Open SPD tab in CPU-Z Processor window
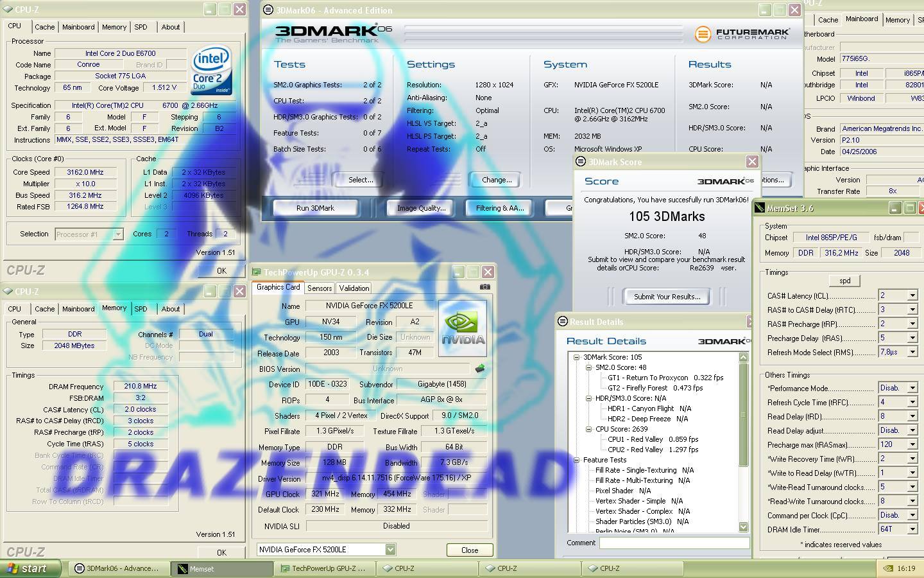Screen dimensions: 924x578 pyautogui.click(x=141, y=27)
